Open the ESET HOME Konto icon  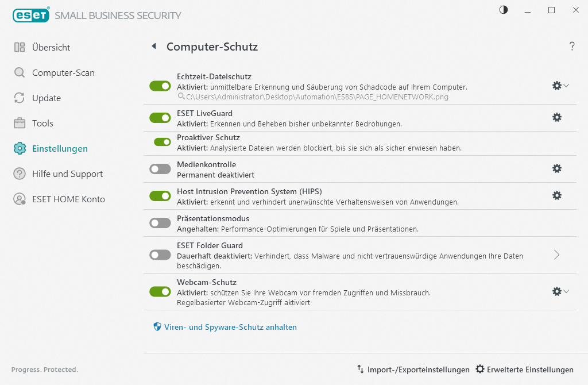[19, 199]
